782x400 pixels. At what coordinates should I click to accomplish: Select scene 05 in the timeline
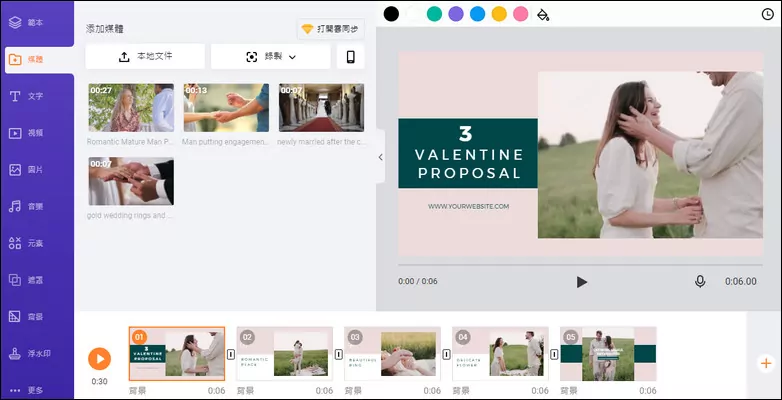[608, 354]
